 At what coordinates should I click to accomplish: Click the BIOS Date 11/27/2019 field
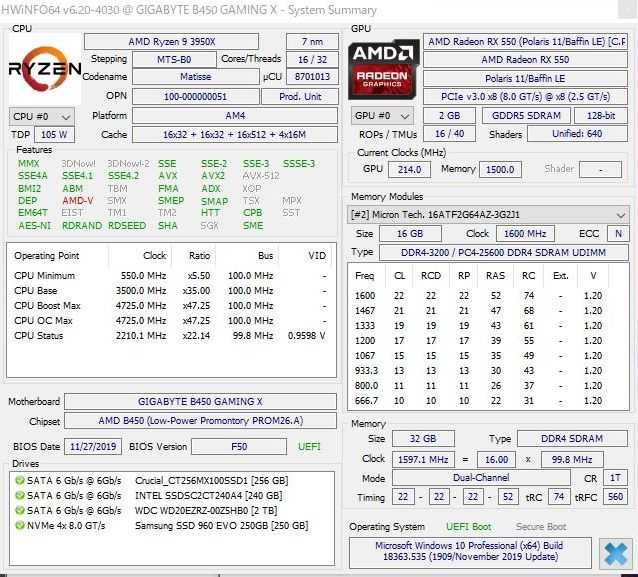click(93, 447)
